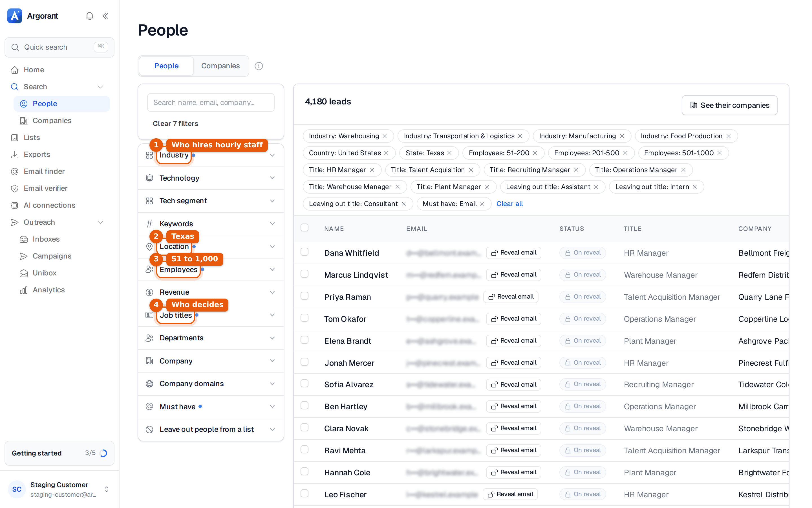812x508 pixels.
Task: Remove the Must have: Email chip
Action: (482, 203)
